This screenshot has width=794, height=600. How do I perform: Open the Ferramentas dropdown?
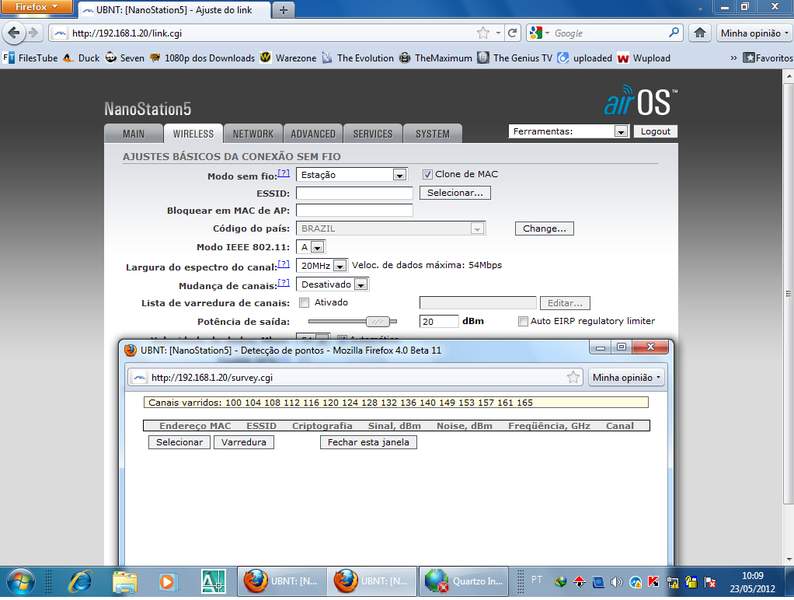click(568, 131)
